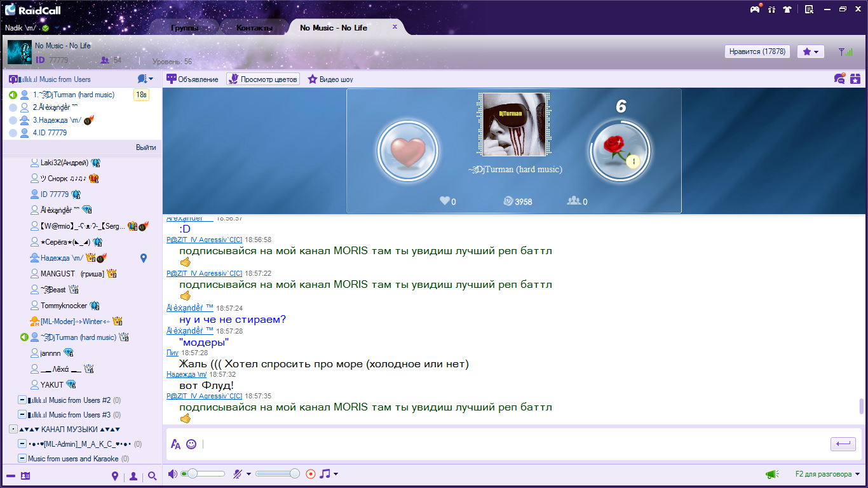Select Tommyknocker in the member list
868x488 pixels.
click(x=64, y=306)
